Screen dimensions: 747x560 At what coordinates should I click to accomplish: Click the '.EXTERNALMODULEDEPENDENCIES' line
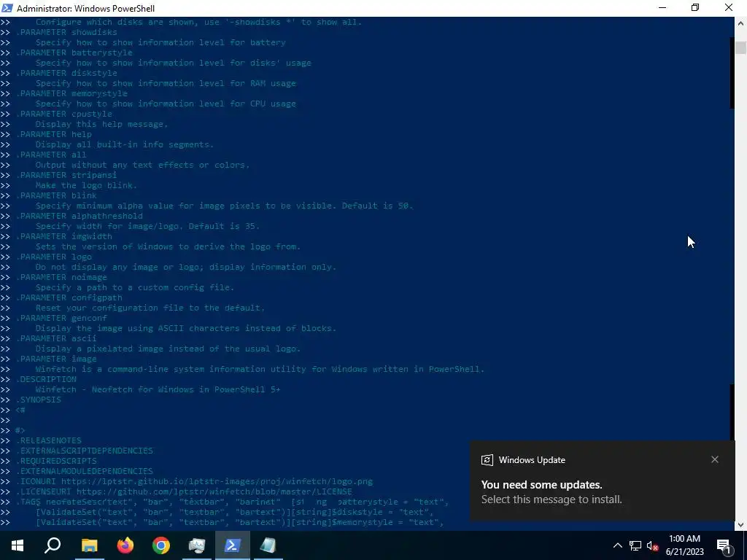pyautogui.click(x=85, y=472)
